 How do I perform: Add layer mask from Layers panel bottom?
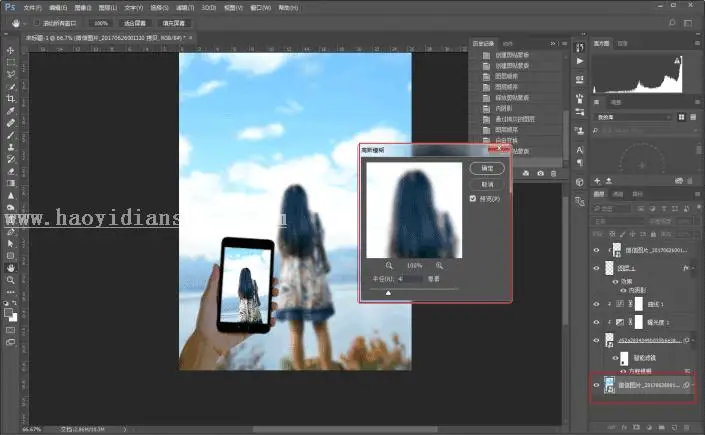pos(636,427)
